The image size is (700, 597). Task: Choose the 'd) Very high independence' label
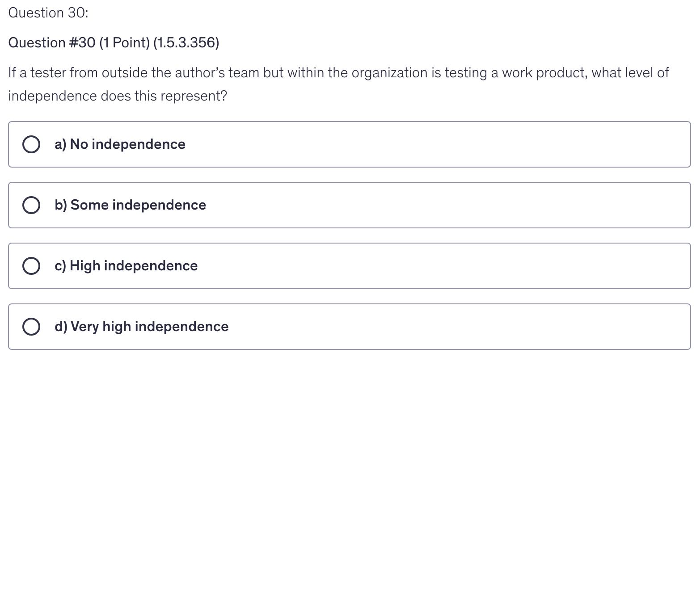tap(141, 327)
